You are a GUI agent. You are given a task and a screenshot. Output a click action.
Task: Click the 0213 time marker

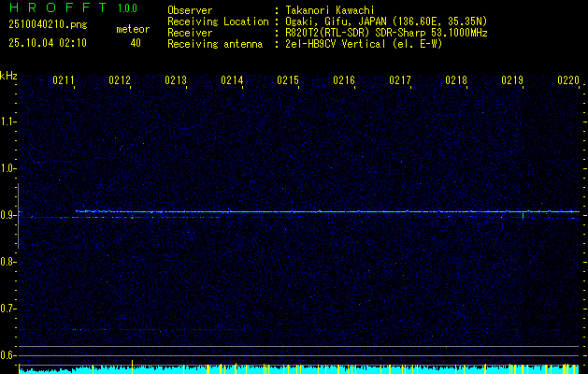point(176,80)
